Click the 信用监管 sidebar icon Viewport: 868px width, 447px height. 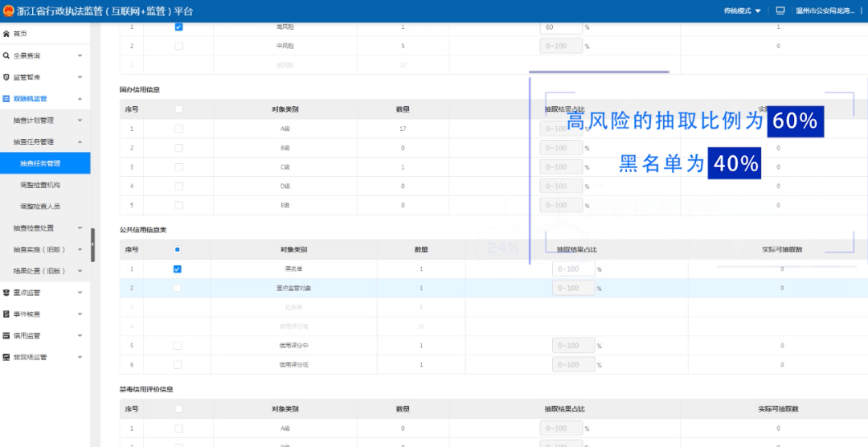tap(6, 336)
